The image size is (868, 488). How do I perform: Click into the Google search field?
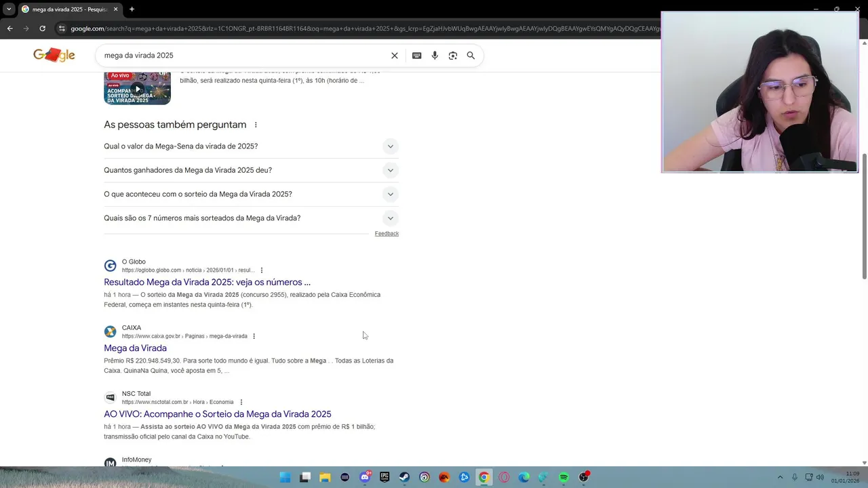click(244, 56)
